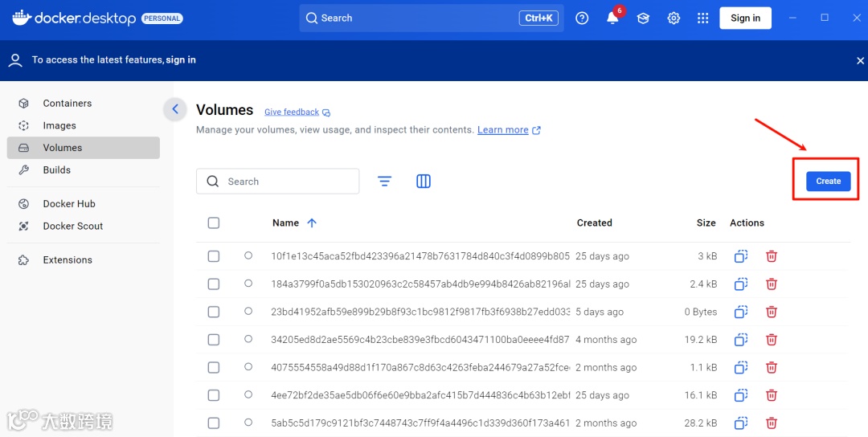Screen dimensions: 868x437
Task: Delete volume 4075554558a4 trash icon
Action: coord(771,367)
